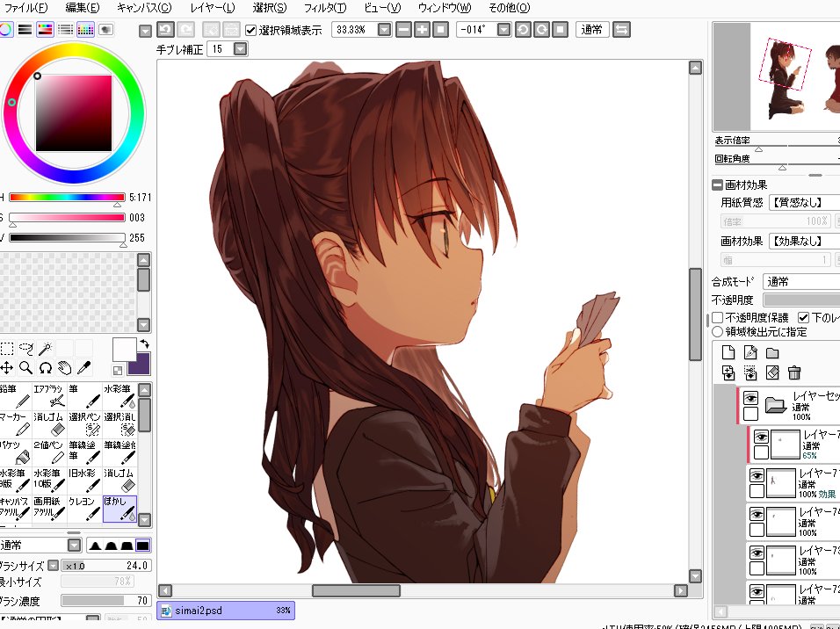Open the レイヤー(L) menu
840x629 pixels.
(212, 8)
